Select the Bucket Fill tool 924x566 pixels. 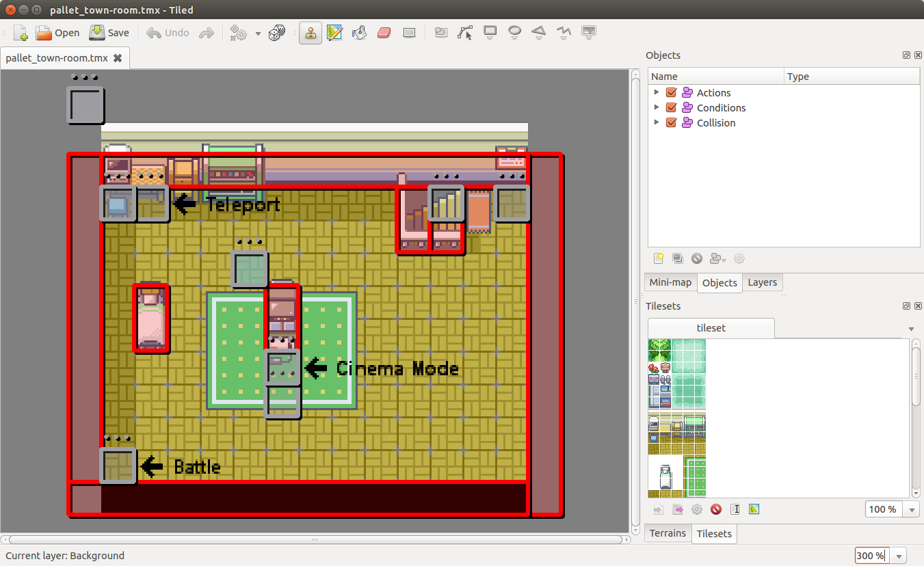click(x=359, y=32)
